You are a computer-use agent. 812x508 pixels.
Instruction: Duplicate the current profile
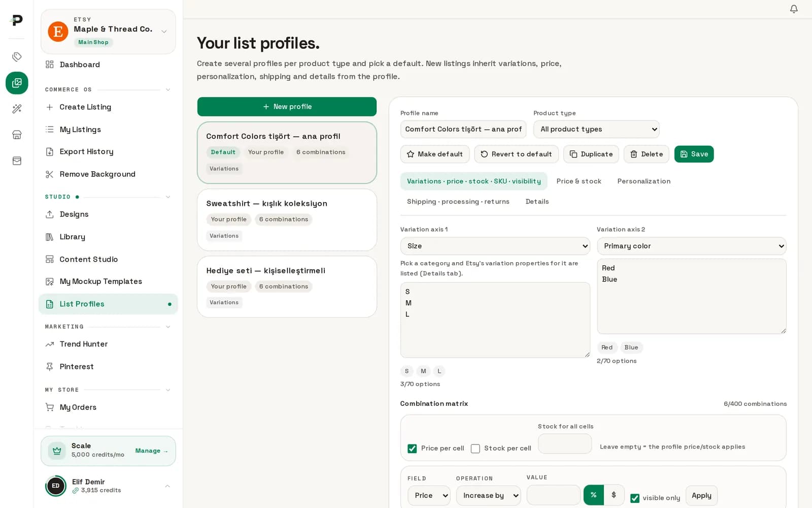tap(591, 154)
